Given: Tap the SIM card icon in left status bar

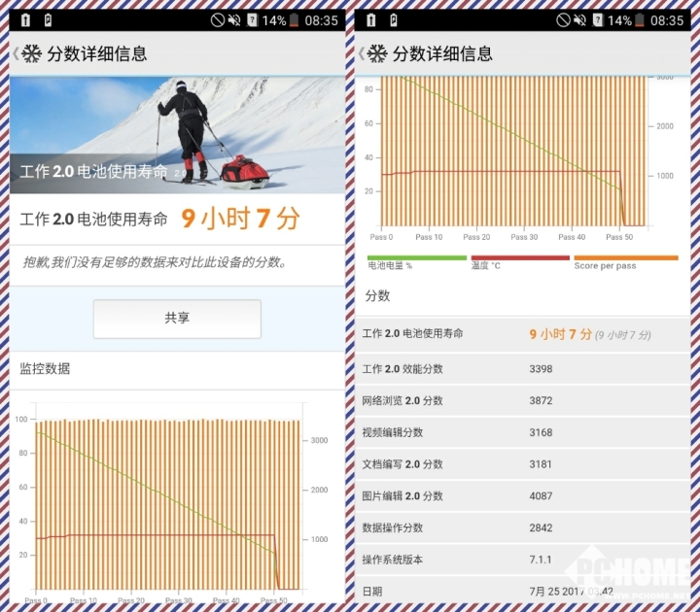Looking at the screenshot, I should click(x=252, y=20).
